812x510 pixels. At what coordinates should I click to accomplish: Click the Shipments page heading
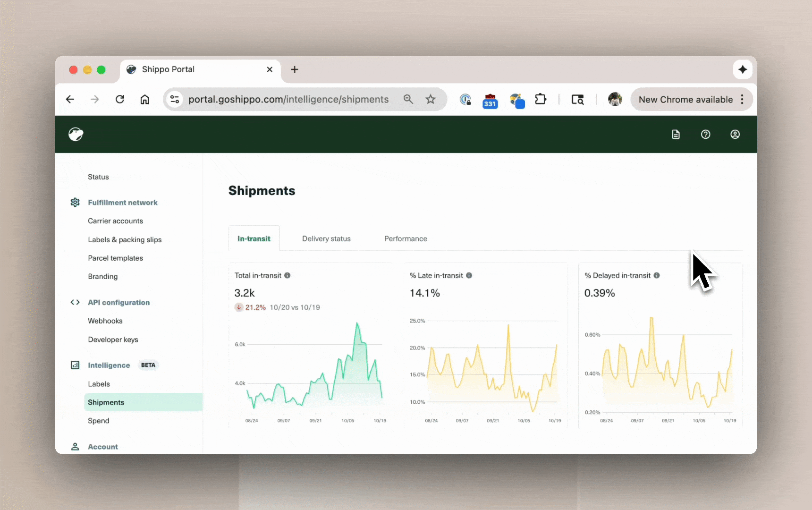coord(262,191)
